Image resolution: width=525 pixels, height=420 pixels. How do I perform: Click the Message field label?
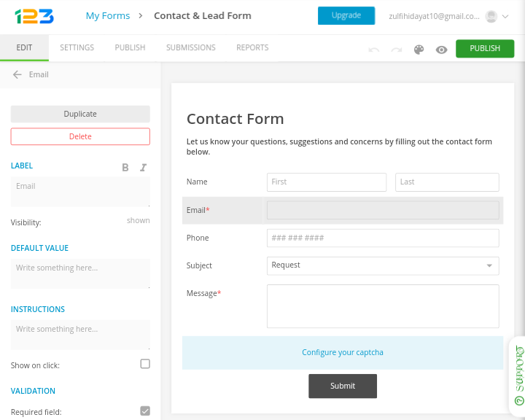pyautogui.click(x=203, y=293)
